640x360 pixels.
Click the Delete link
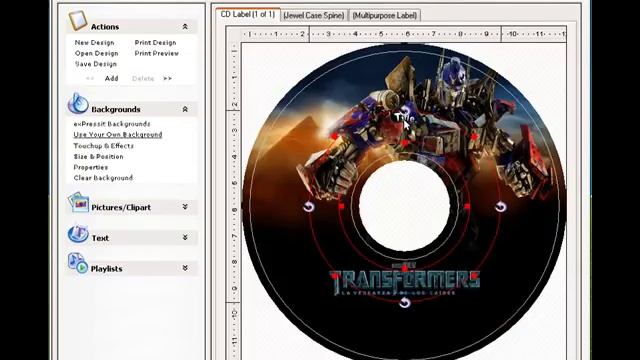click(143, 78)
